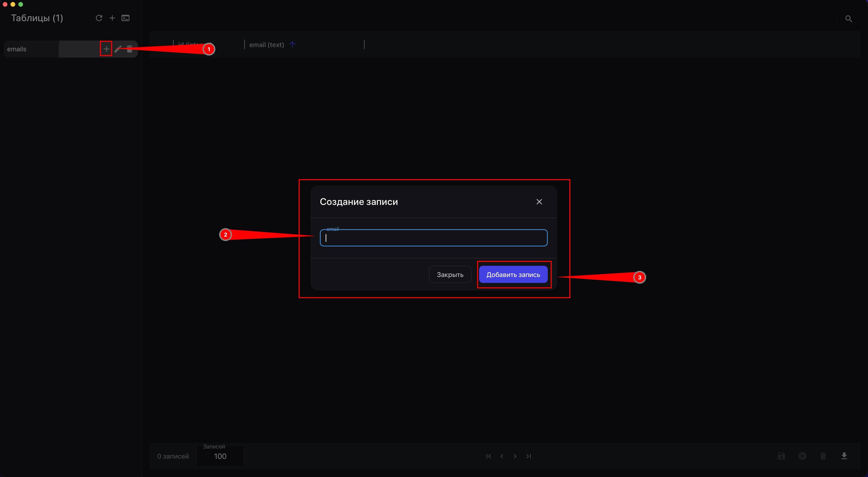Image resolution: width=868 pixels, height=477 pixels.
Task: Close the Создание записи dialog with X
Action: click(539, 202)
